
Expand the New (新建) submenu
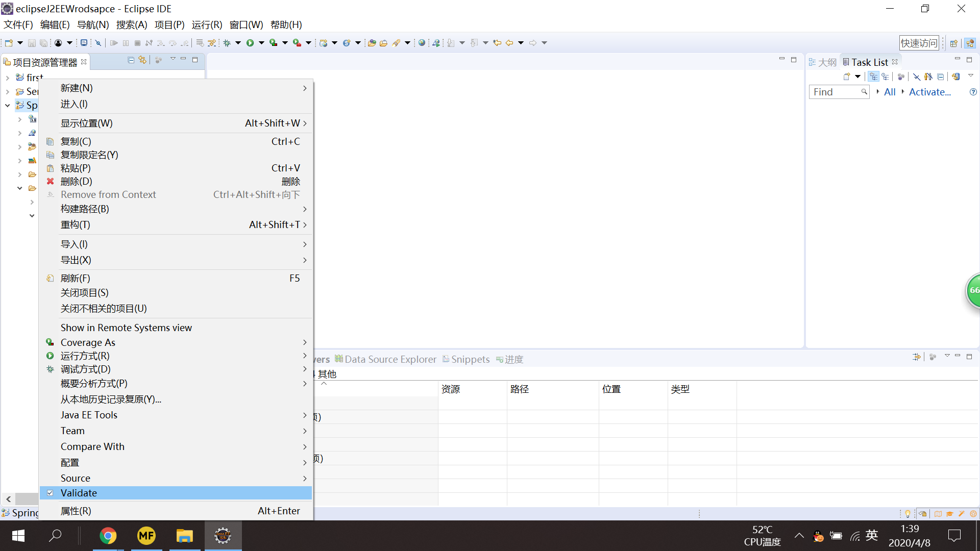pyautogui.click(x=77, y=88)
